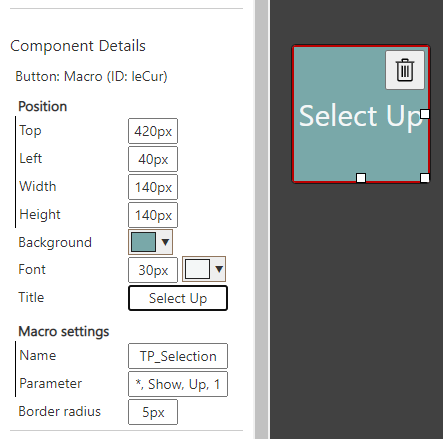This screenshot has width=443, height=439.
Task: Open the Font color dropdown arrow
Action: pyautogui.click(x=219, y=269)
